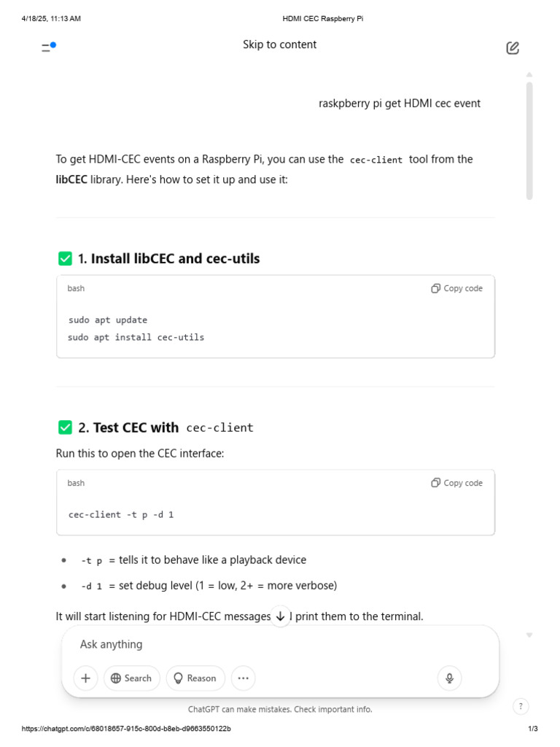Click scrollbar up arrow
This screenshot has width=560, height=747.
pyautogui.click(x=529, y=74)
